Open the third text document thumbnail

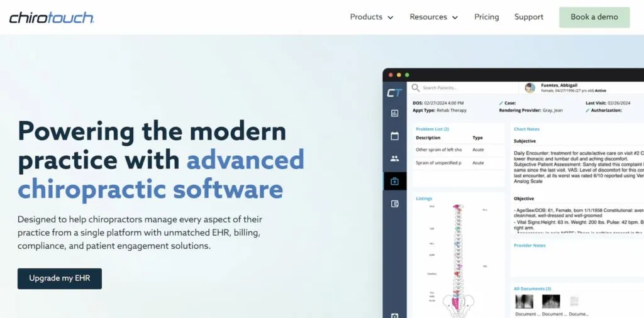(575, 302)
